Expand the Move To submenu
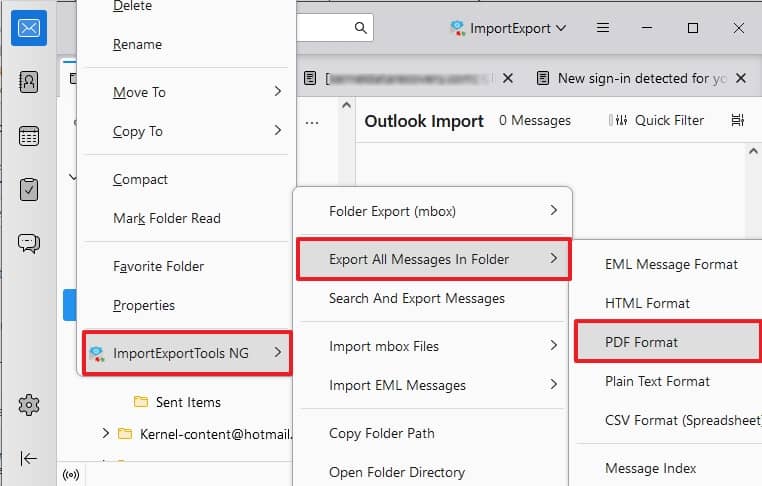Image resolution: width=762 pixels, height=486 pixels. click(187, 92)
